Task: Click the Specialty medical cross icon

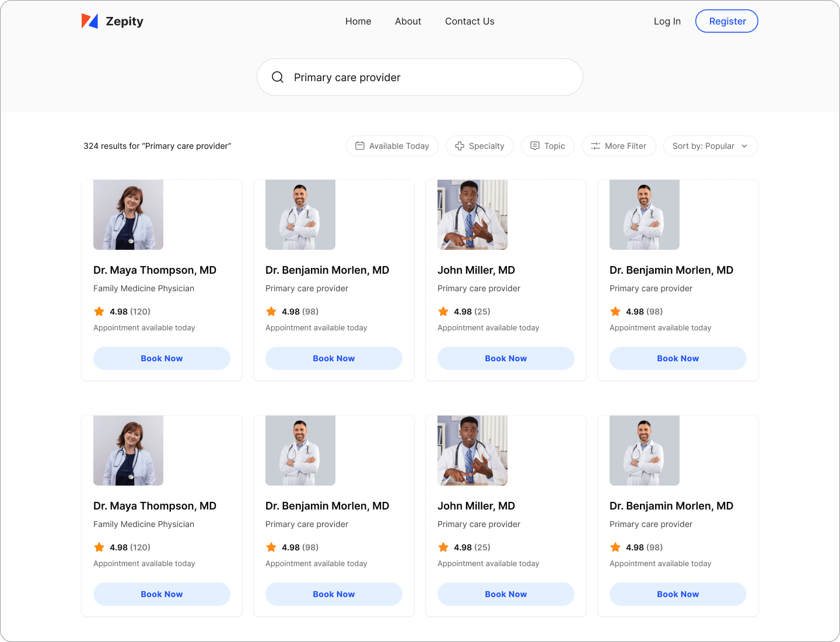Action: click(x=460, y=146)
